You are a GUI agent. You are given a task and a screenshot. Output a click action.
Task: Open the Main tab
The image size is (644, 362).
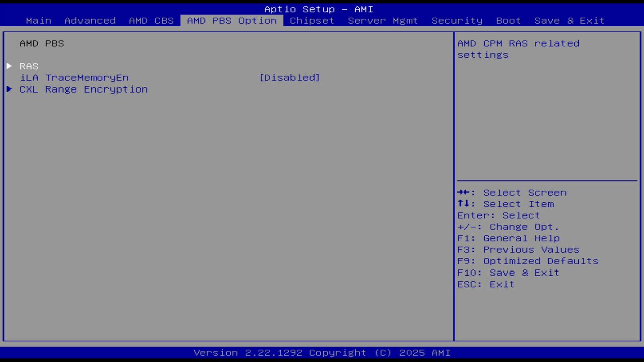[x=39, y=21]
